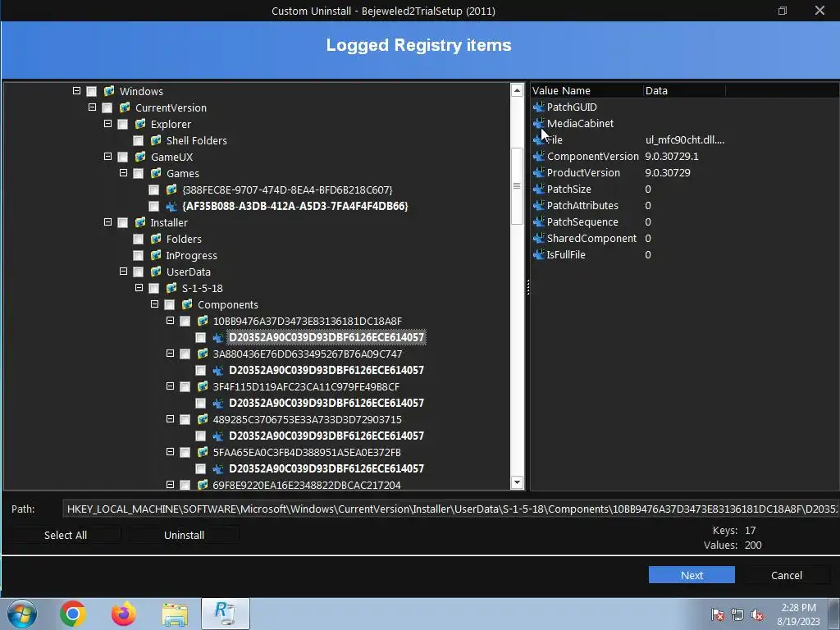Open File Explorer from the taskbar
This screenshot has width=840, height=630.
[175, 614]
